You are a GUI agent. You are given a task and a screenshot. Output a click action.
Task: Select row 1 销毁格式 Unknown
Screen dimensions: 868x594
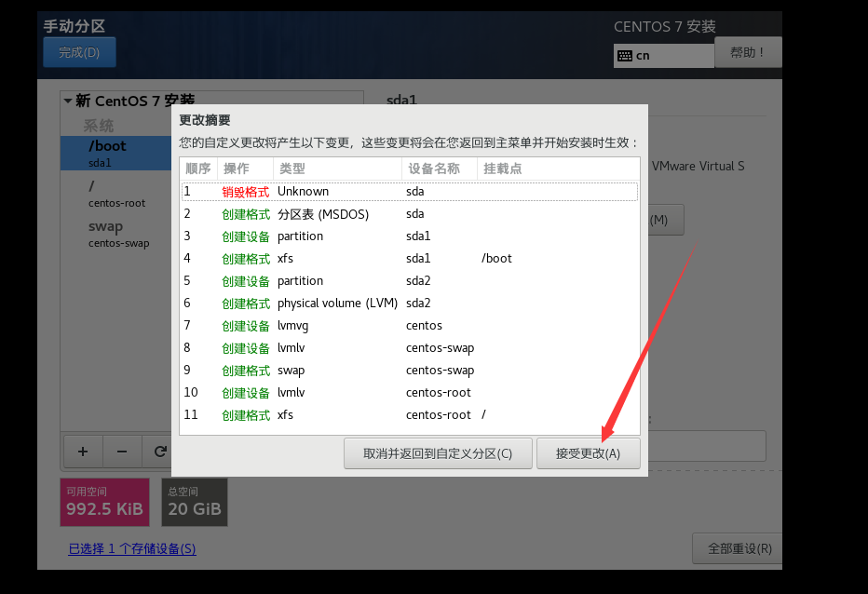tap(410, 192)
